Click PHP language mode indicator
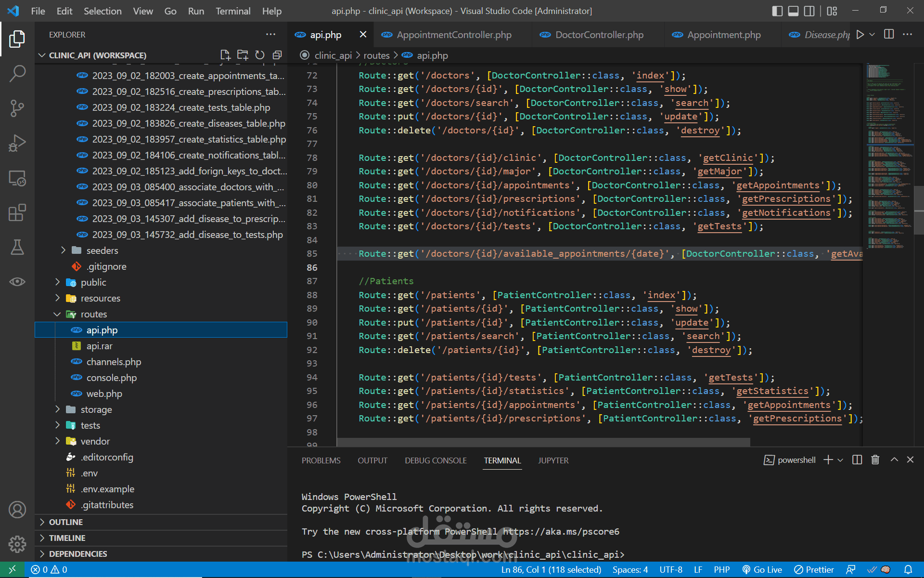The height and width of the screenshot is (578, 924). click(721, 569)
